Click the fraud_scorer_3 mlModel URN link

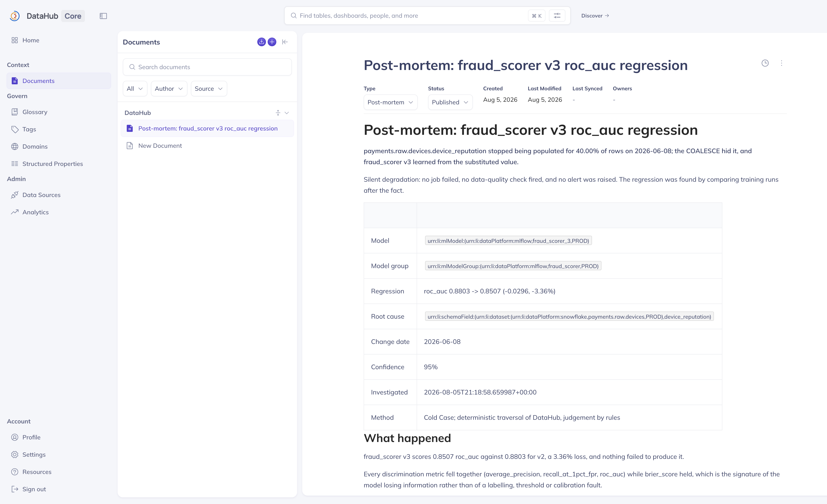(x=508, y=241)
